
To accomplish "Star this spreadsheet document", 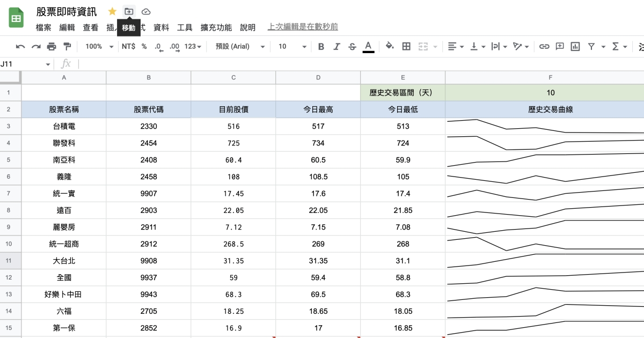I will 112,11.
